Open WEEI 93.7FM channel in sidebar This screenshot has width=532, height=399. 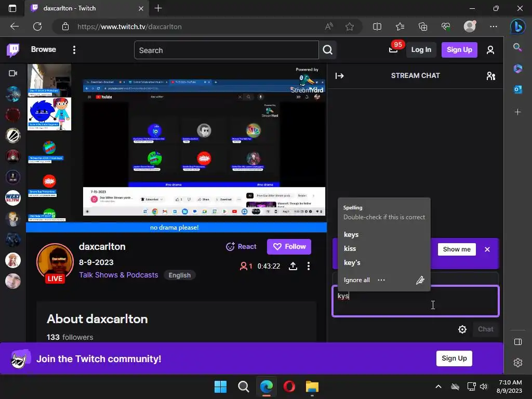click(x=13, y=197)
